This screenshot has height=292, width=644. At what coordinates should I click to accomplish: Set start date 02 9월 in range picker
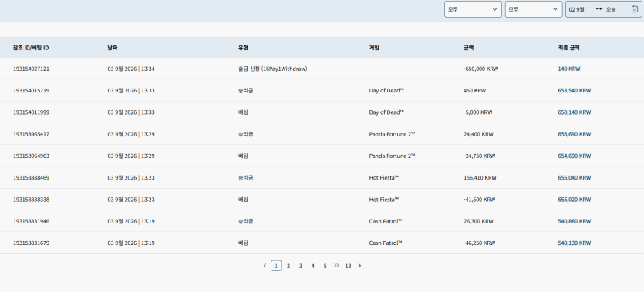pos(576,9)
